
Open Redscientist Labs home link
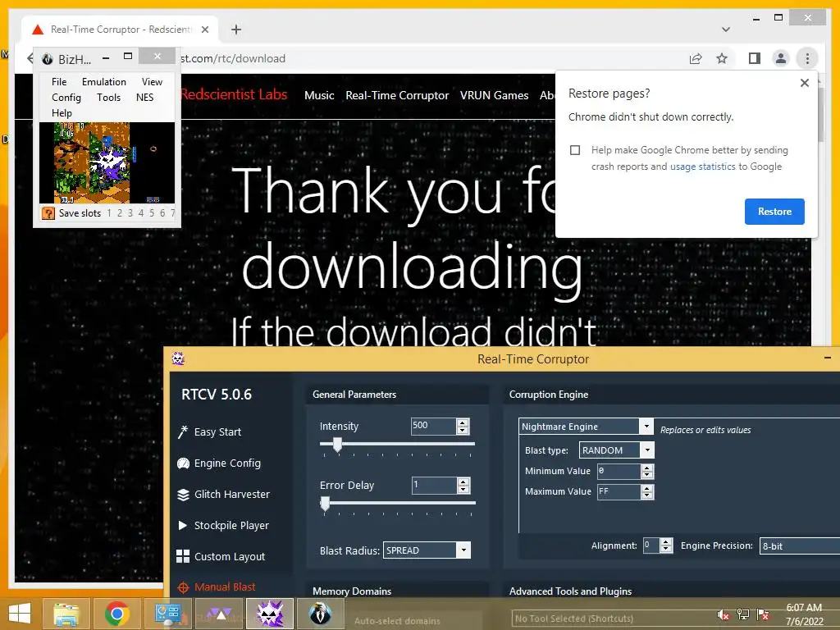click(x=234, y=95)
